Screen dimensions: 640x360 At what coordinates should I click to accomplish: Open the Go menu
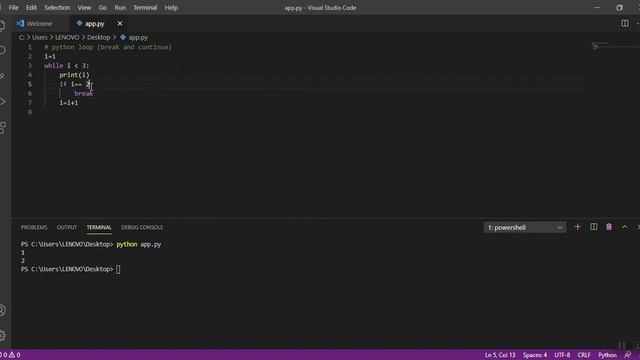click(103, 7)
